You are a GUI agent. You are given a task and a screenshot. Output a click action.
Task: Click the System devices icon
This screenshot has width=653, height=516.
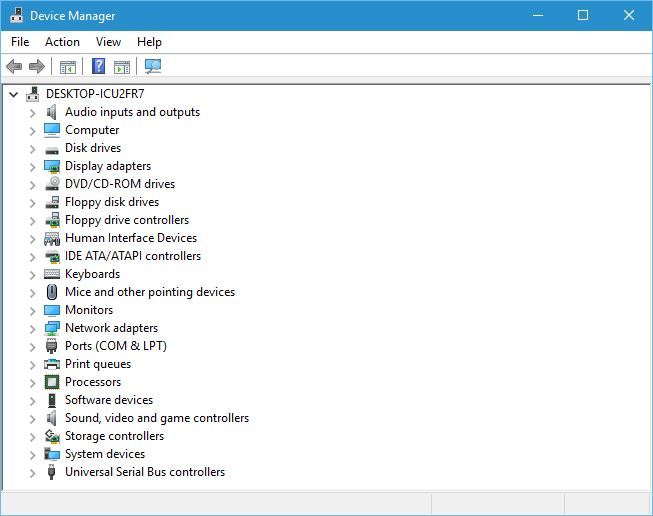pos(52,454)
